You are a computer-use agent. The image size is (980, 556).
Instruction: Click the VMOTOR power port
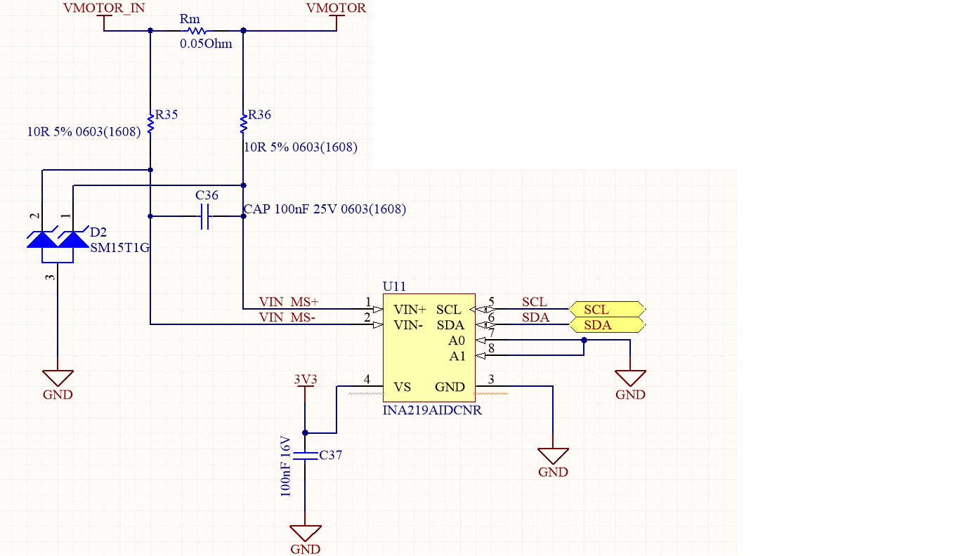(x=337, y=15)
